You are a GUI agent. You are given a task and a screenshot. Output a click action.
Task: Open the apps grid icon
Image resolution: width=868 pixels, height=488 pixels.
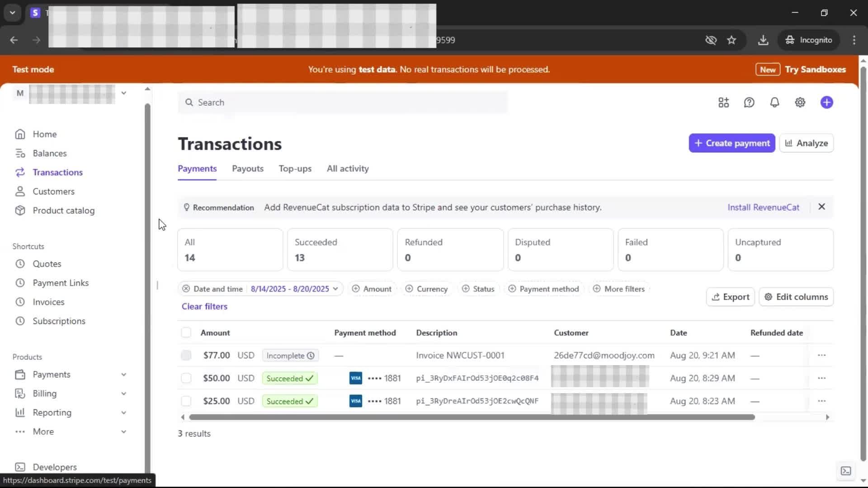pos(723,103)
